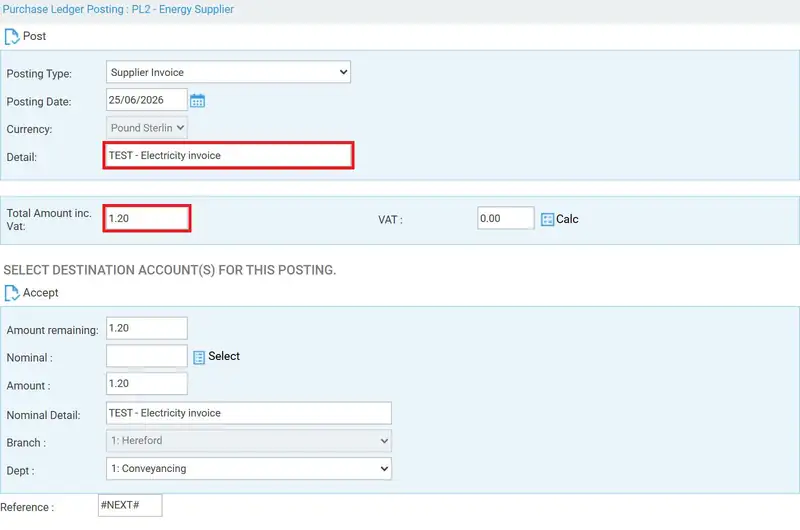Click the Post document icon

pos(11,37)
